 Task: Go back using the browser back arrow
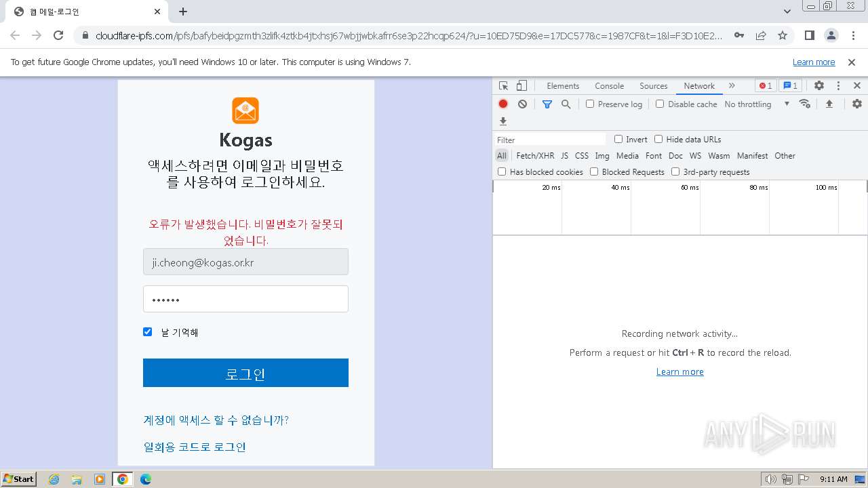point(15,35)
